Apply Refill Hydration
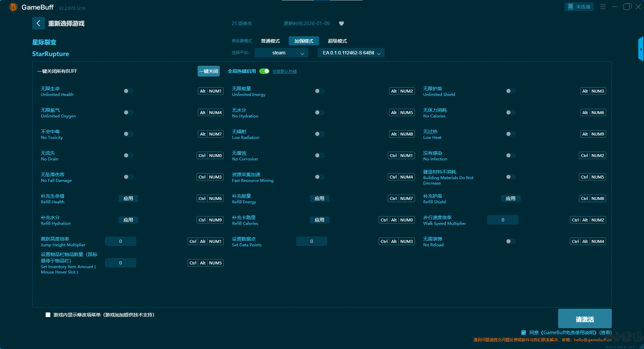Screen dimensions: 644x349 [x=128, y=220]
